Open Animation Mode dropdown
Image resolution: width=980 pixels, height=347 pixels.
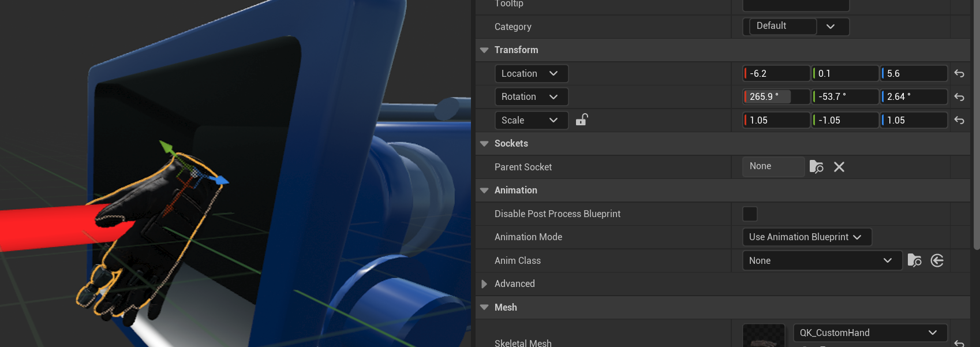[807, 237]
